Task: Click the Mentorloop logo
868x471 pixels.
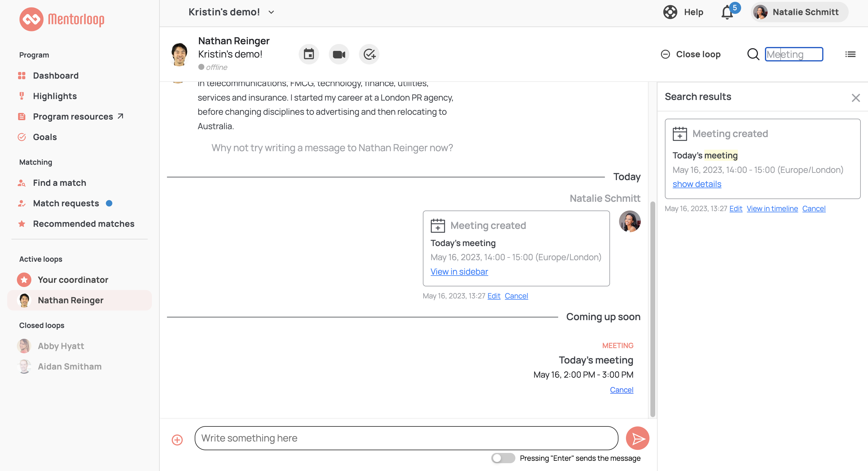Action: pos(62,19)
